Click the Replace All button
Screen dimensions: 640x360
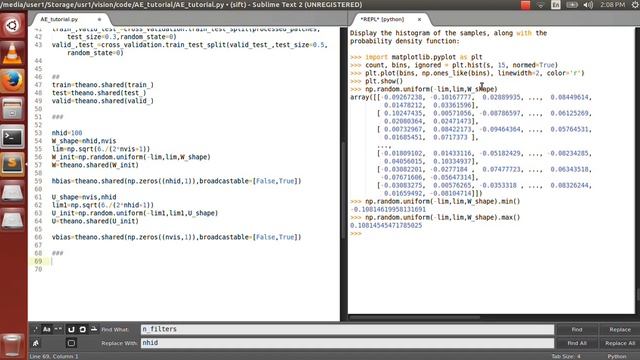point(620,343)
